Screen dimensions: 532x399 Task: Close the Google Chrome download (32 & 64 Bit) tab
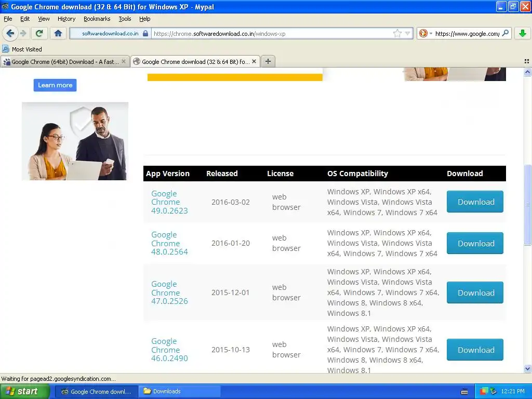(254, 61)
